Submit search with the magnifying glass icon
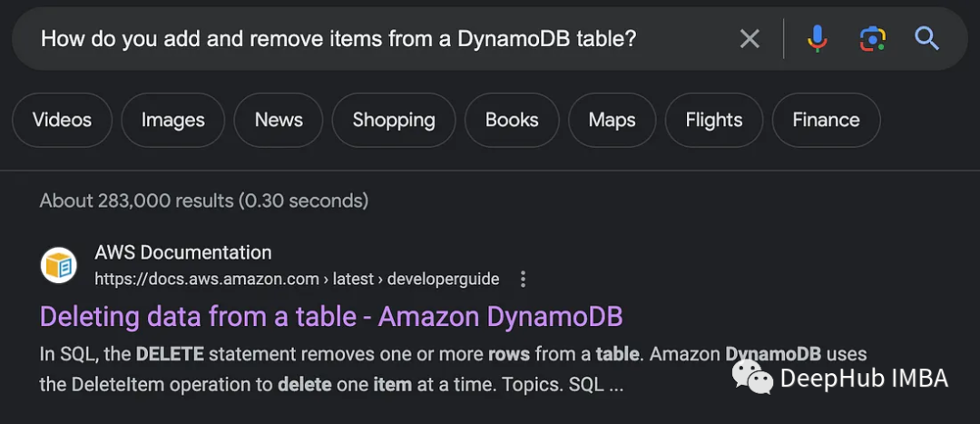This screenshot has width=980, height=424. [x=926, y=39]
